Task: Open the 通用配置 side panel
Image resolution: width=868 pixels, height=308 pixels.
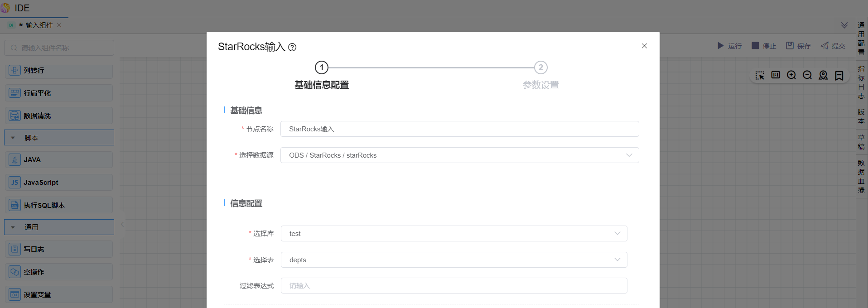Action: (861, 39)
